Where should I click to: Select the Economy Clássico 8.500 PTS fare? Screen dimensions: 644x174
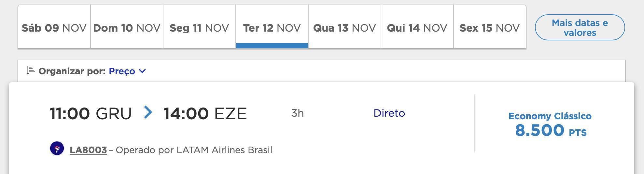(550, 125)
